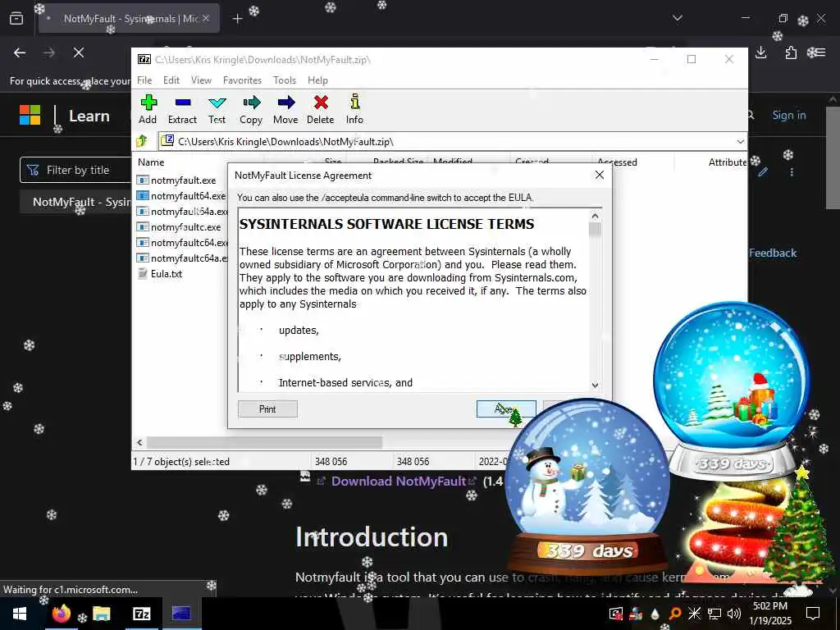840x630 pixels.
Task: Stop loading the browser page
Action: (x=79, y=52)
